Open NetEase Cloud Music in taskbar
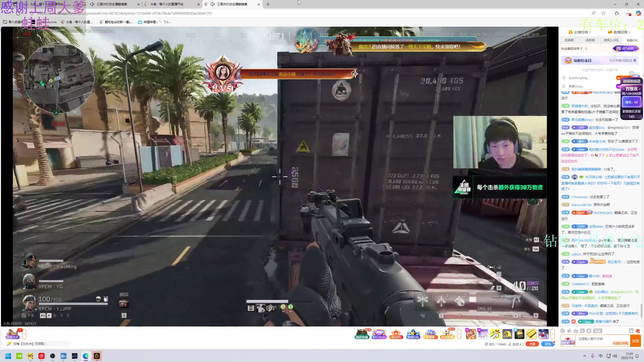Viewport: 644px width, 362px height. pyautogui.click(x=42, y=356)
